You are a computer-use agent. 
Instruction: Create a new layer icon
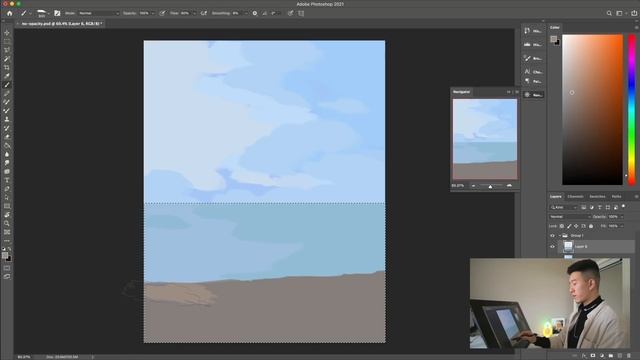620,356
